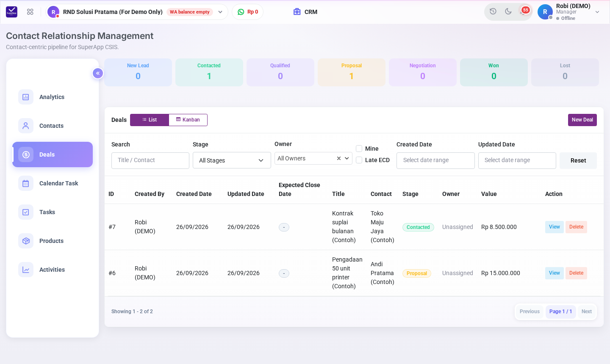Open the Robi (DEMO) user menu chevron

(x=597, y=12)
